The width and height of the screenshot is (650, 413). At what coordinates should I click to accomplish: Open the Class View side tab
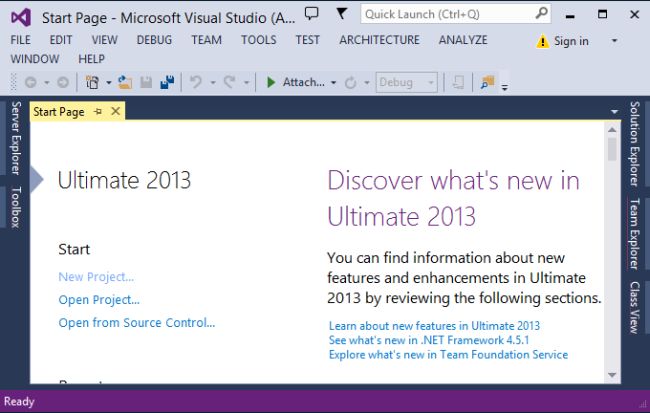point(634,307)
